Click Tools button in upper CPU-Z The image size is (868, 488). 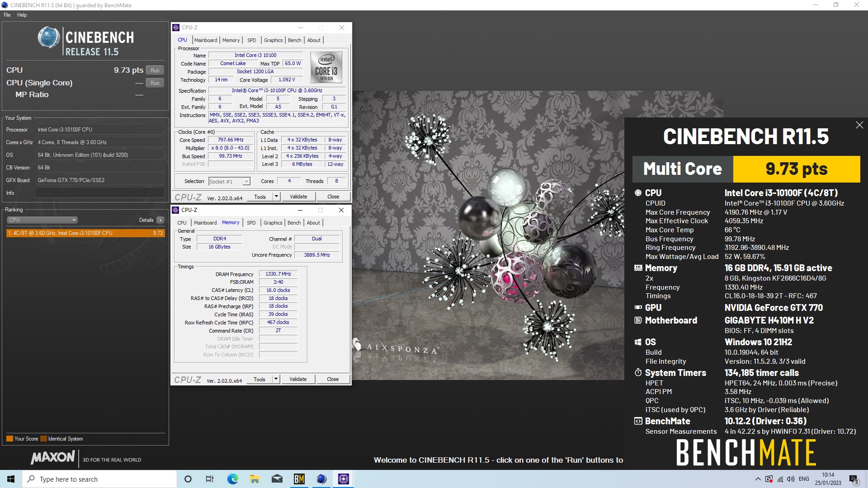[x=260, y=197]
